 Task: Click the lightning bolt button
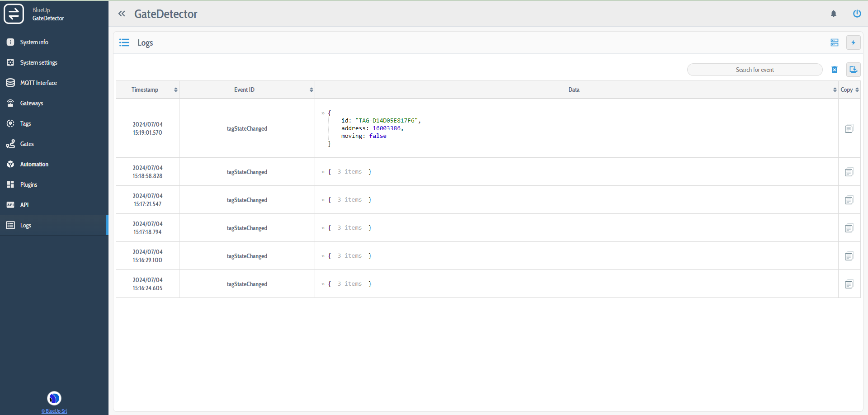pyautogui.click(x=853, y=42)
